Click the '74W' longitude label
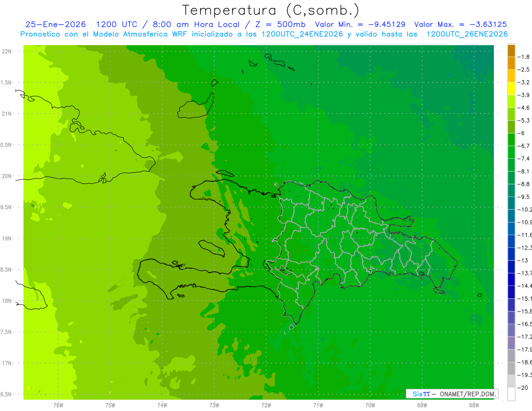This screenshot has height=411, width=532. click(x=162, y=405)
